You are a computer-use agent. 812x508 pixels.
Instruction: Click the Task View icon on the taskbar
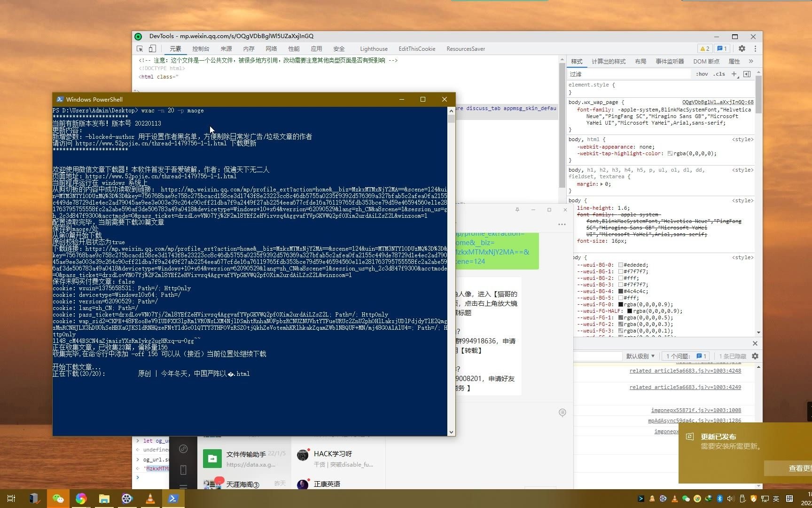click(x=11, y=499)
